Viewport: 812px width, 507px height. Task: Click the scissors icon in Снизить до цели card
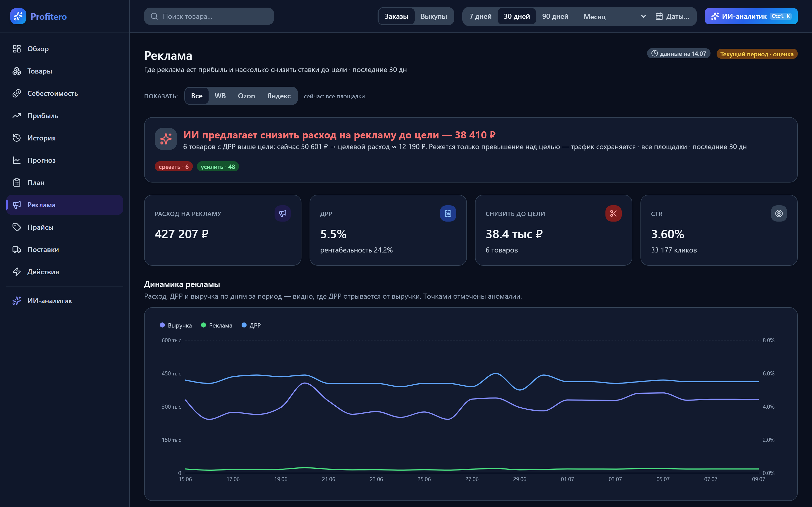(613, 214)
